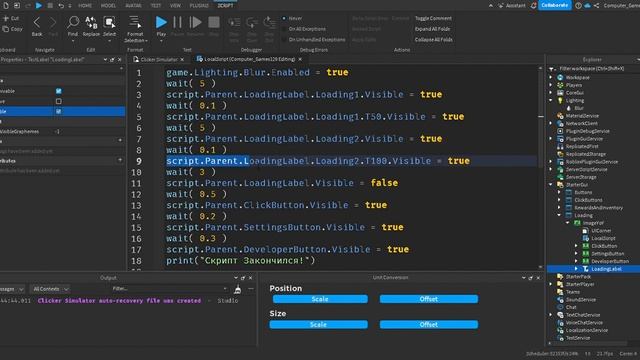Click the Assistant icon in top bar

(x=501, y=5)
